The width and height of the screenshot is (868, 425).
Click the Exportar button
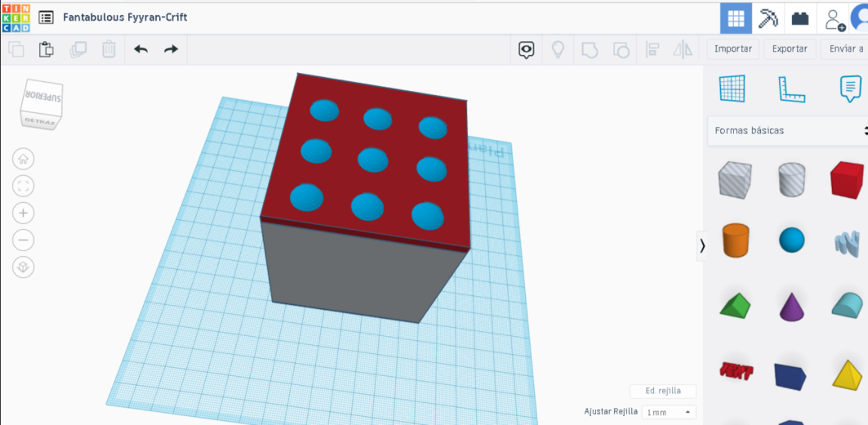pos(790,49)
